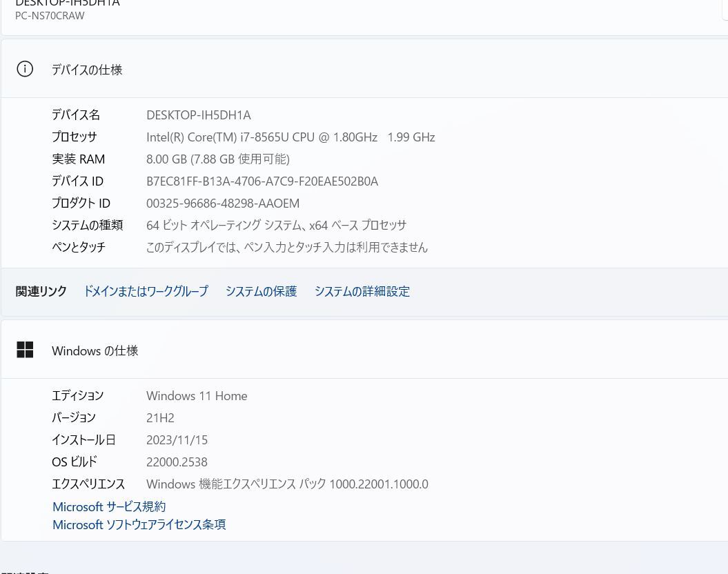Select product ID 00325-96686-48298-AAOEM
The width and height of the screenshot is (728, 574).
(223, 204)
